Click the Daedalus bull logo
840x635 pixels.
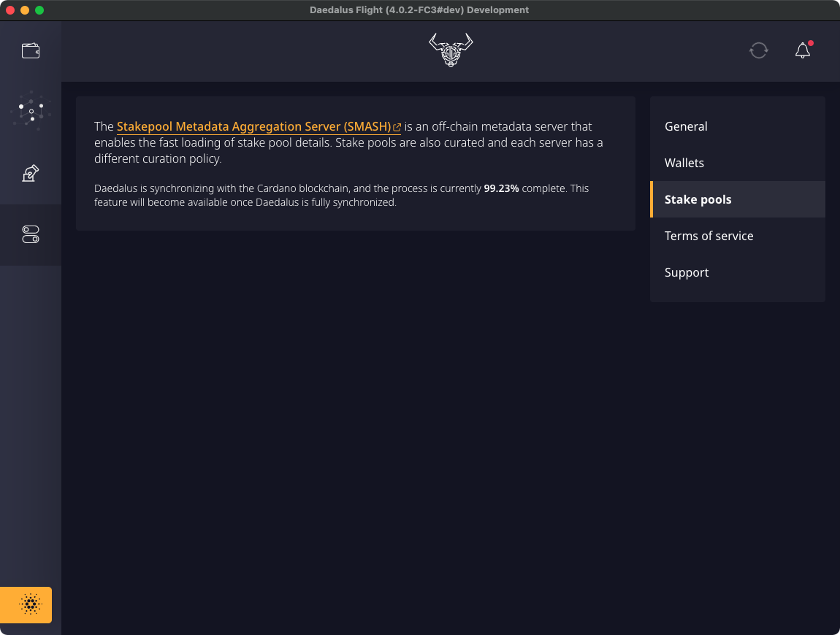pos(451,50)
